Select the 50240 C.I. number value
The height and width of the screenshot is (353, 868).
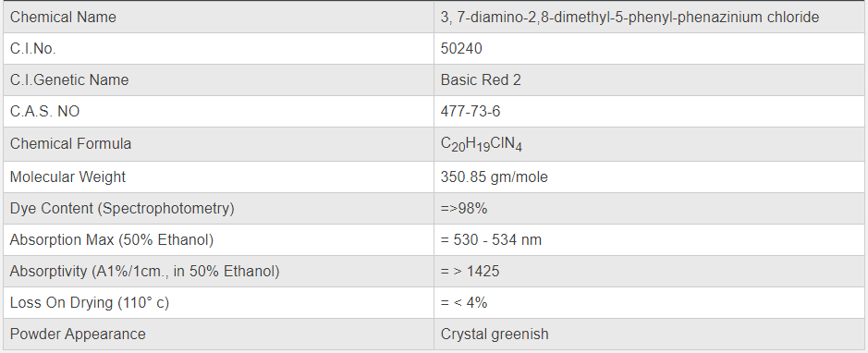point(461,49)
